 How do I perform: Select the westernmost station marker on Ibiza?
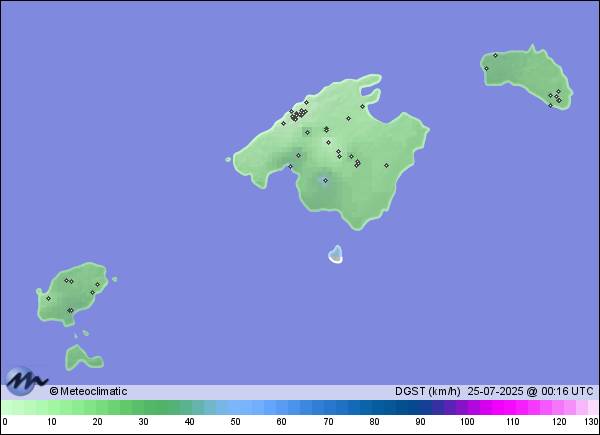point(49,298)
